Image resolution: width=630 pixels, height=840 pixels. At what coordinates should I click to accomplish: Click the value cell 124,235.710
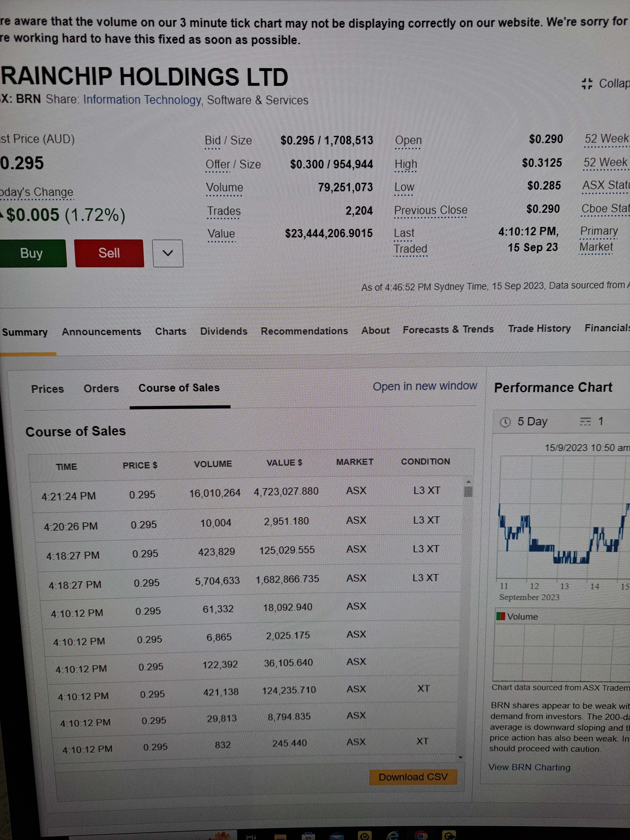pos(289,690)
